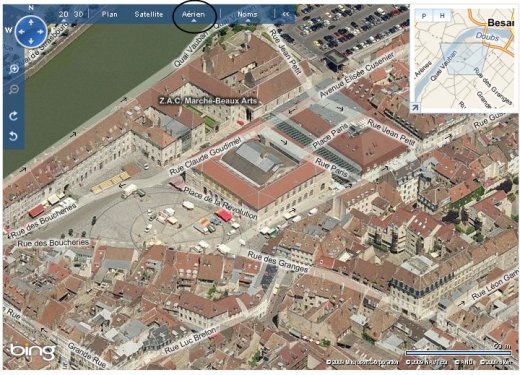Switch to 2D mode
520x375 pixels.
(x=63, y=14)
